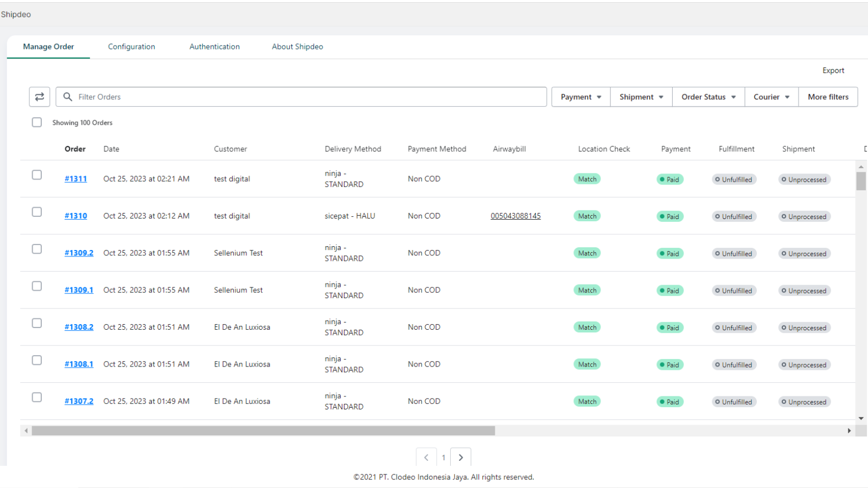868x488 pixels.
Task: Open the Payment filter dropdown
Action: (580, 97)
